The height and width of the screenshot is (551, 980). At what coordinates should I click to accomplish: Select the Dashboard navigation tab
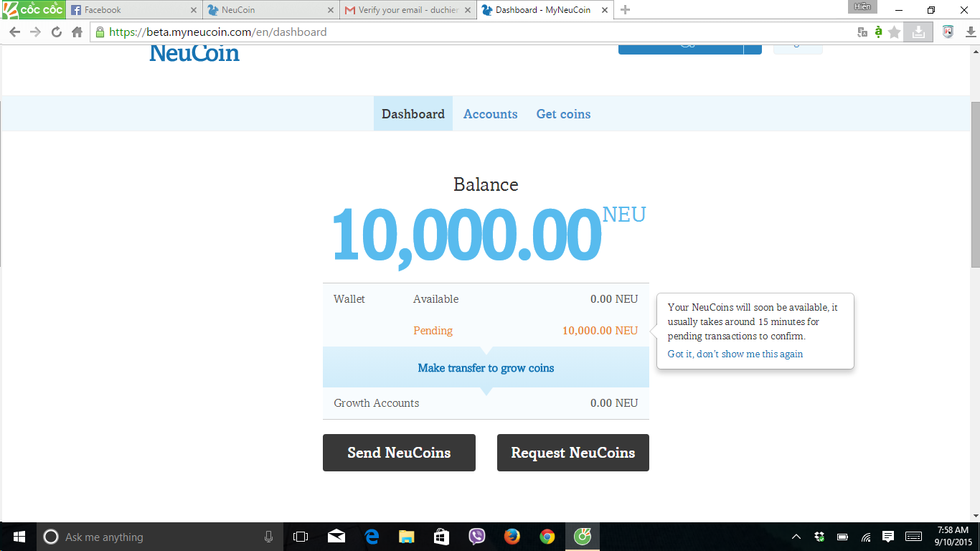(413, 114)
